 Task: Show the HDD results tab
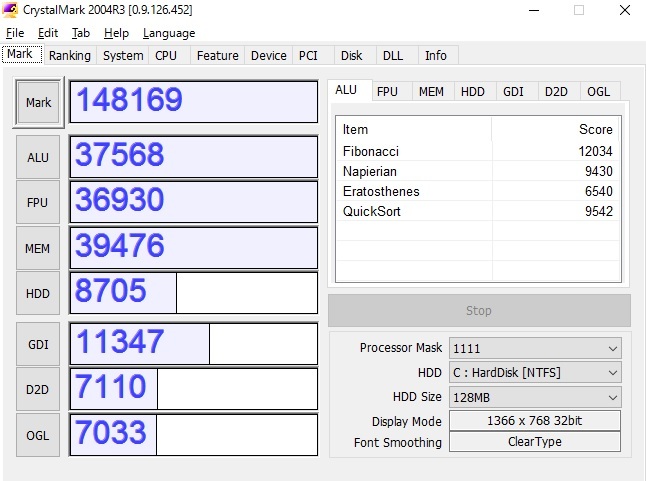[473, 91]
